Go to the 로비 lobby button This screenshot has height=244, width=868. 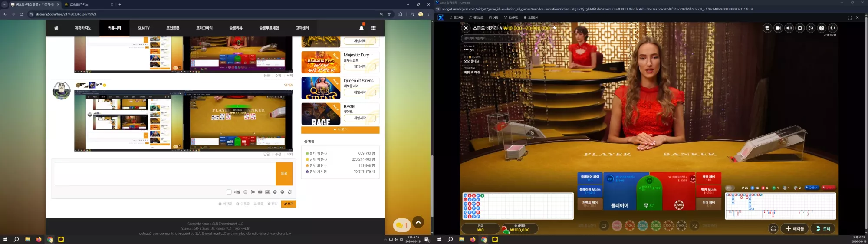[x=822, y=228]
